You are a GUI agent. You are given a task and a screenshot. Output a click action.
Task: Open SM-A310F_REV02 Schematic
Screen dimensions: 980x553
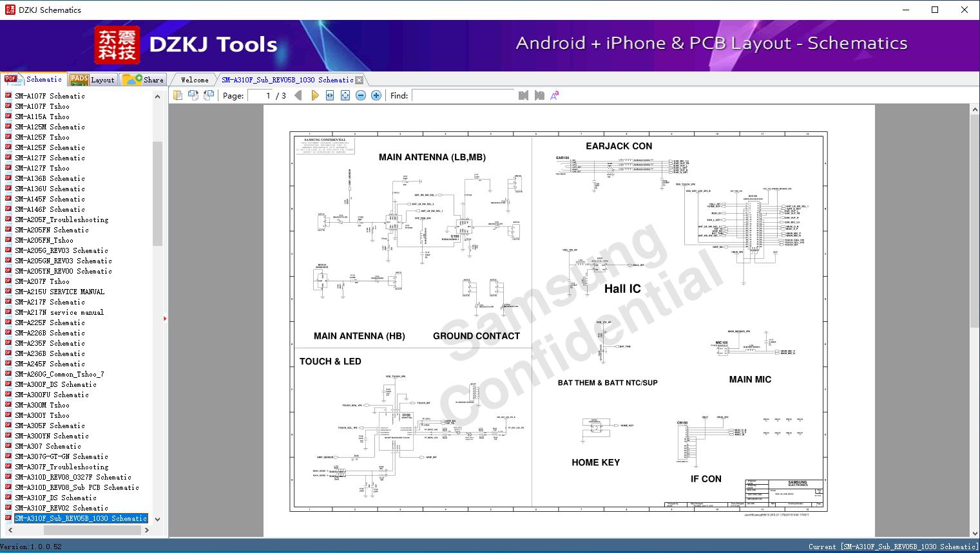click(62, 508)
